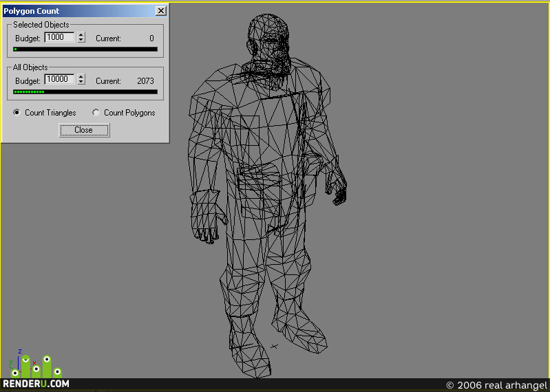Click the RENDERU.COM logo
Viewport: 550px width, 392px height.
36,384
